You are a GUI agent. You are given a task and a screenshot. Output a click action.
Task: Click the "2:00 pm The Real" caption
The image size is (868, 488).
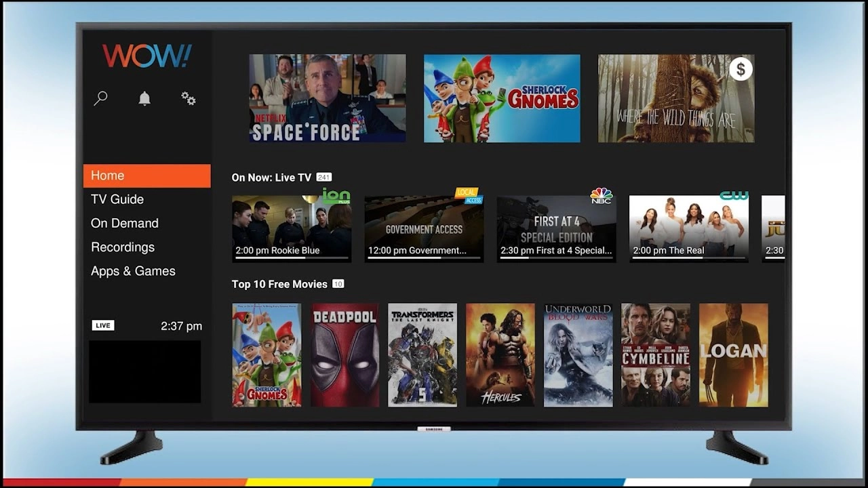pyautogui.click(x=669, y=250)
